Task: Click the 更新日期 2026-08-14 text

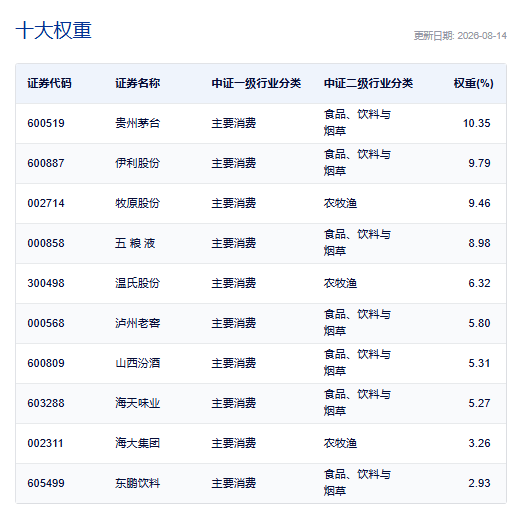Action: coord(460,36)
